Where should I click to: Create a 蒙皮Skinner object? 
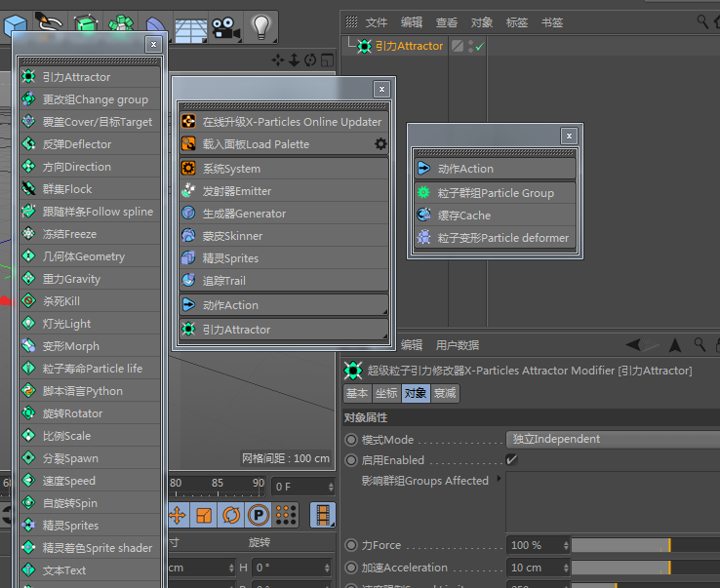click(284, 236)
